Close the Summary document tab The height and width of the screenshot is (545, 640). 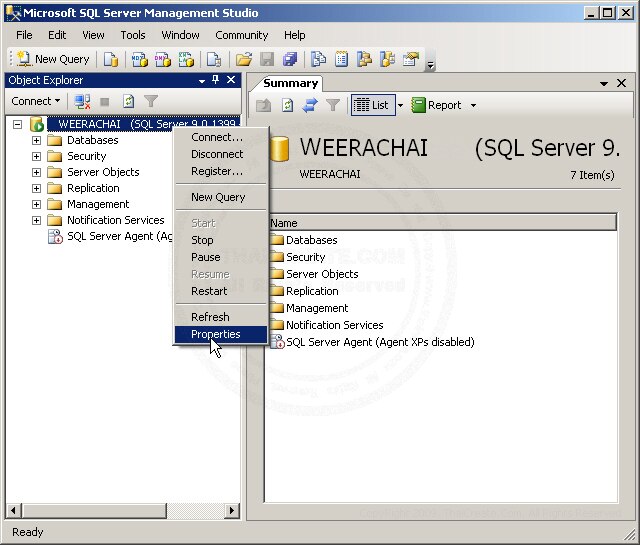622,83
